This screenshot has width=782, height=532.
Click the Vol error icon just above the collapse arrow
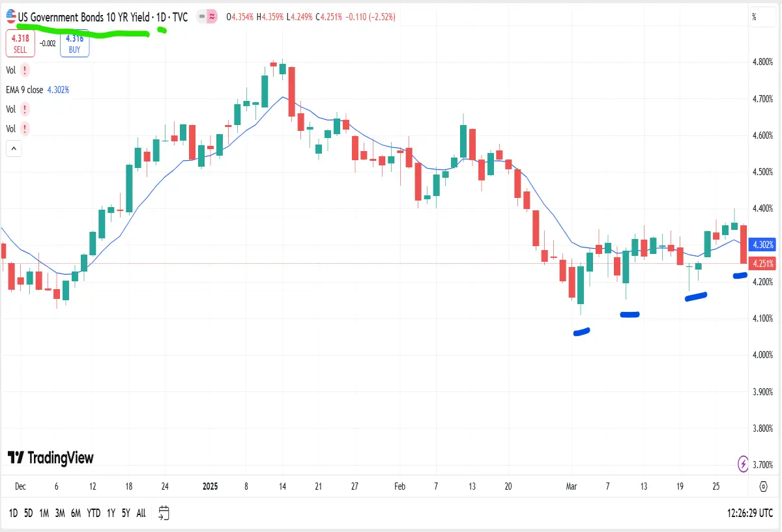[x=25, y=129]
